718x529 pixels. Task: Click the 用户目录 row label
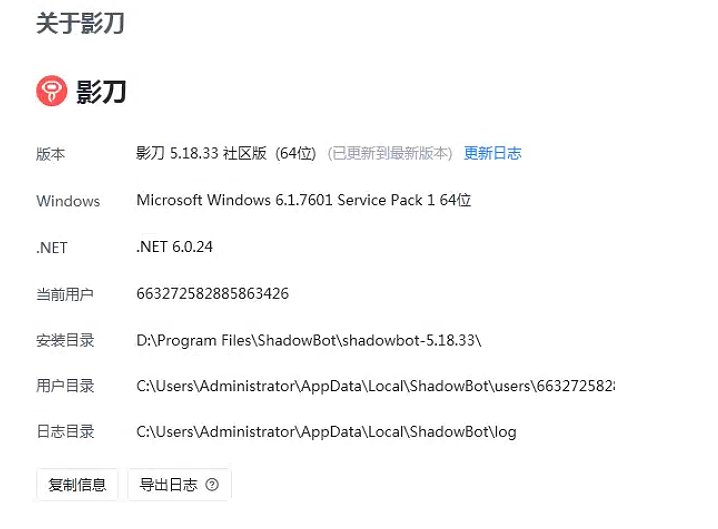pyautogui.click(x=65, y=386)
